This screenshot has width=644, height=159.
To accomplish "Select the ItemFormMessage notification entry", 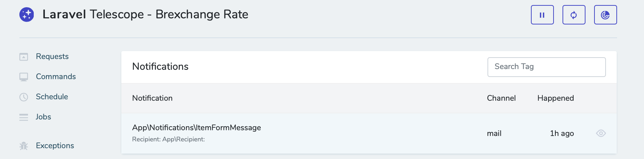I will (196, 128).
